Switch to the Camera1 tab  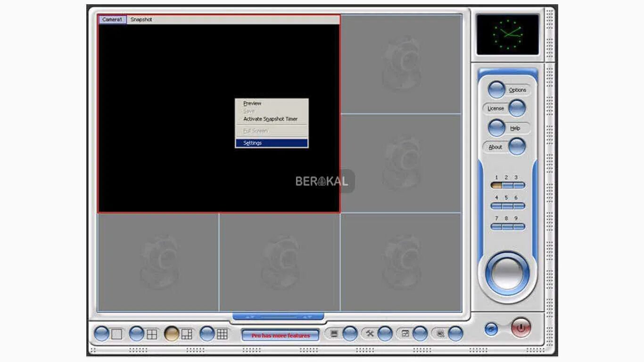click(112, 20)
